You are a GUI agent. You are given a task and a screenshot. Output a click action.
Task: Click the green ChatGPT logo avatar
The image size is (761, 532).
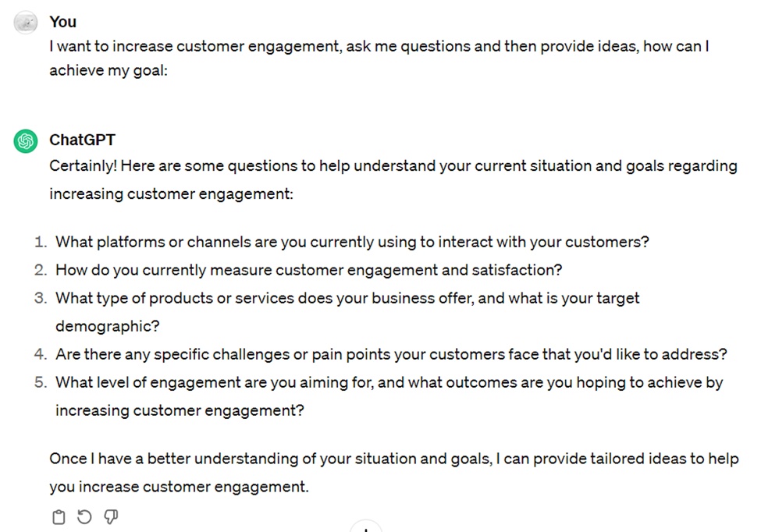point(26,141)
